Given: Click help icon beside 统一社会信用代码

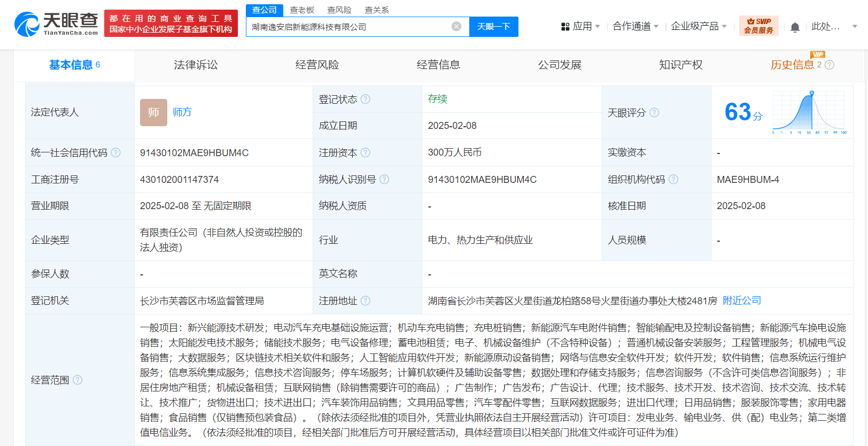Looking at the screenshot, I should [115, 153].
